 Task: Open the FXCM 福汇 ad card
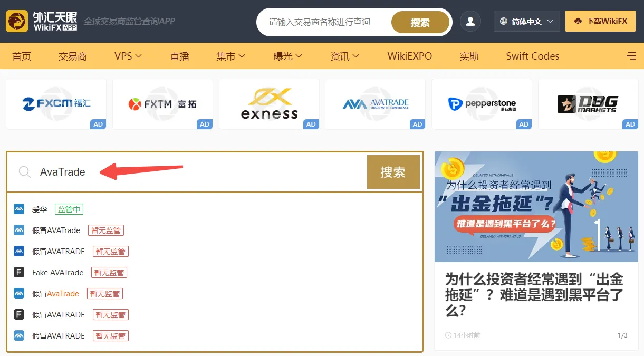[x=56, y=104]
